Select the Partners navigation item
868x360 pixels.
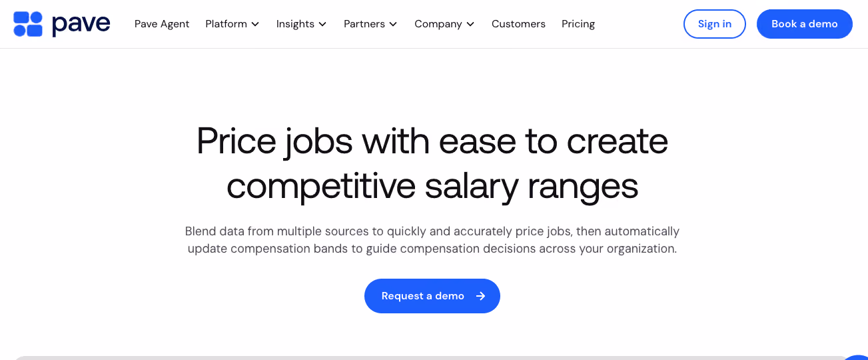pos(364,24)
